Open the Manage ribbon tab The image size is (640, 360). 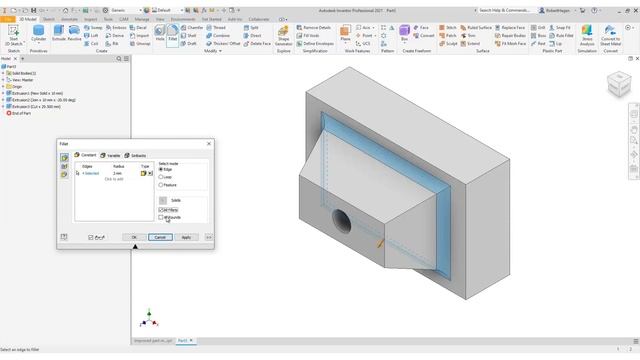tap(142, 19)
